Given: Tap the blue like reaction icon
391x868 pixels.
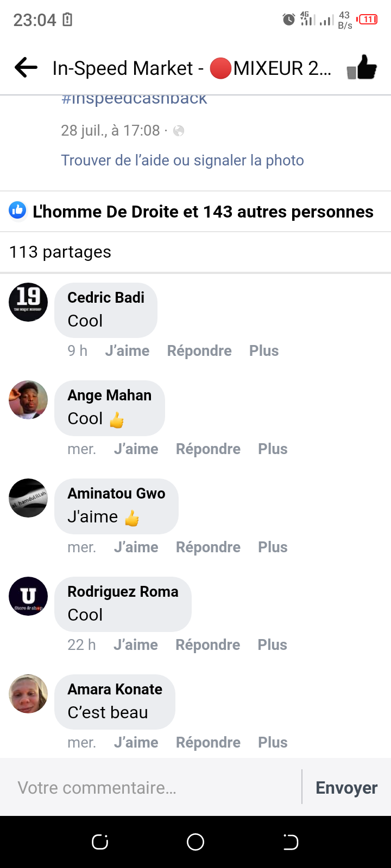Looking at the screenshot, I should (x=17, y=210).
